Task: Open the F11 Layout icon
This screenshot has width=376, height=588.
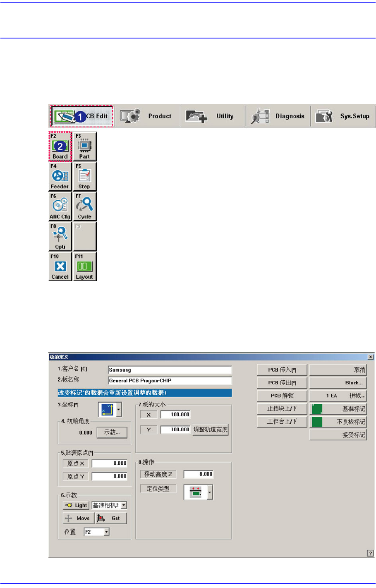Action: 84,267
